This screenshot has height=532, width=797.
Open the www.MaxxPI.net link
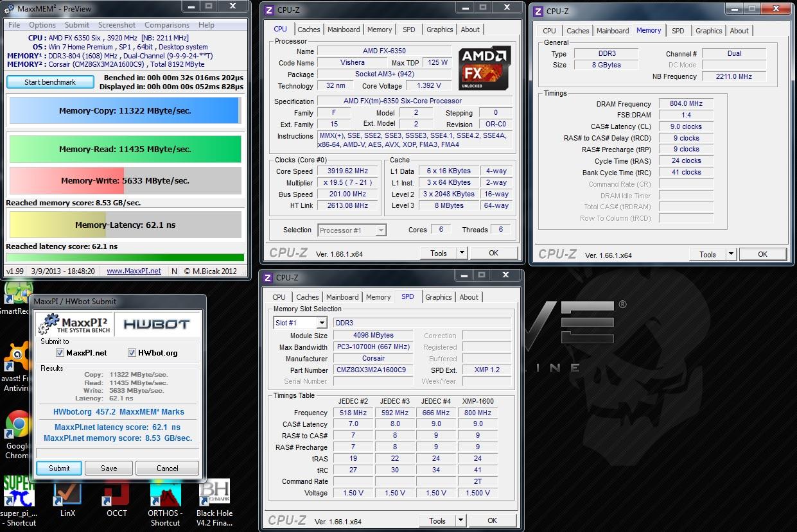point(134,271)
